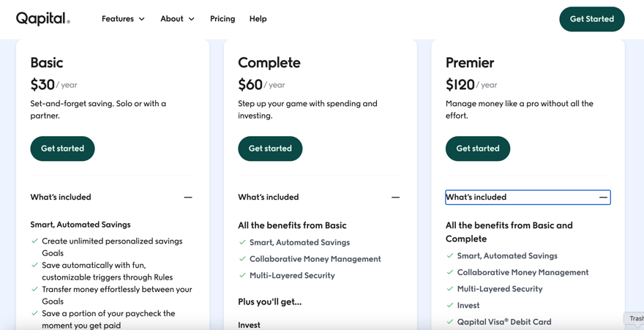
Task: Click checkmark next to Invest in Premier
Action: coord(450,305)
